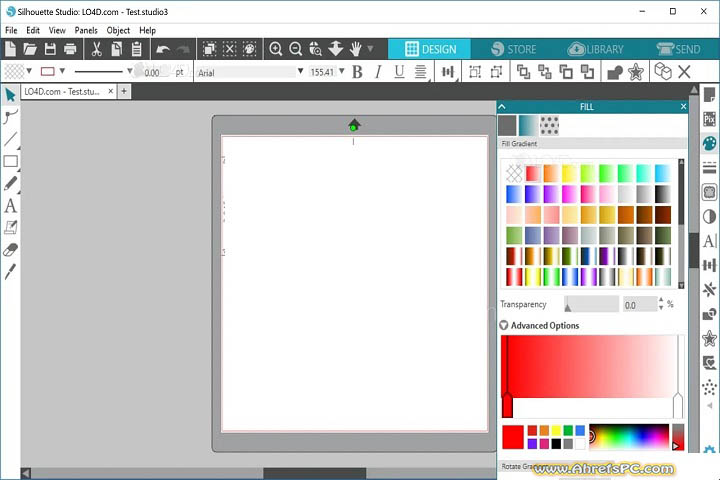Toggle Underline text formatting

[x=399, y=72]
